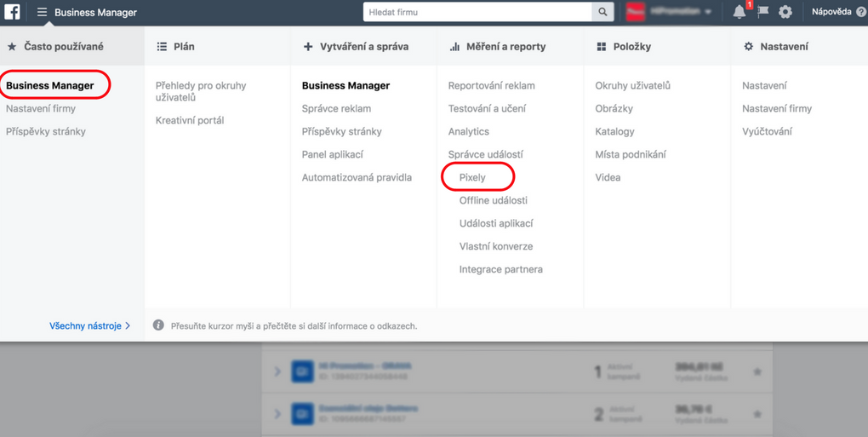
Task: Open Panel aplikací
Action: click(x=333, y=154)
